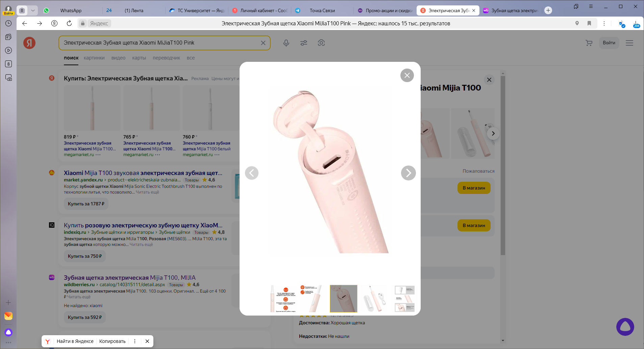
Task: Open the shopping cart icon
Action: click(589, 43)
